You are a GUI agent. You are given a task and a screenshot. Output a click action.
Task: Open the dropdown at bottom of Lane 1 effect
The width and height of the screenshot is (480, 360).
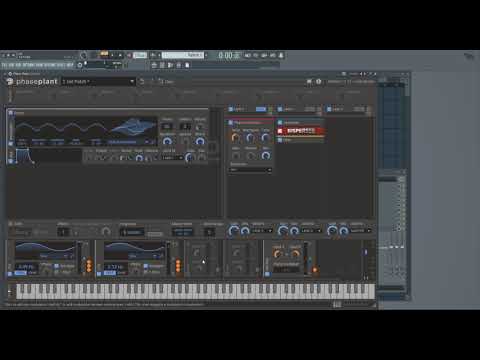(x=250, y=170)
